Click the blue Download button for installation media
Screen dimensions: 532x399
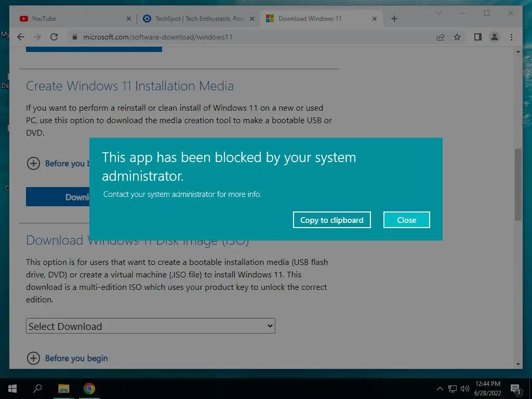pyautogui.click(x=58, y=197)
